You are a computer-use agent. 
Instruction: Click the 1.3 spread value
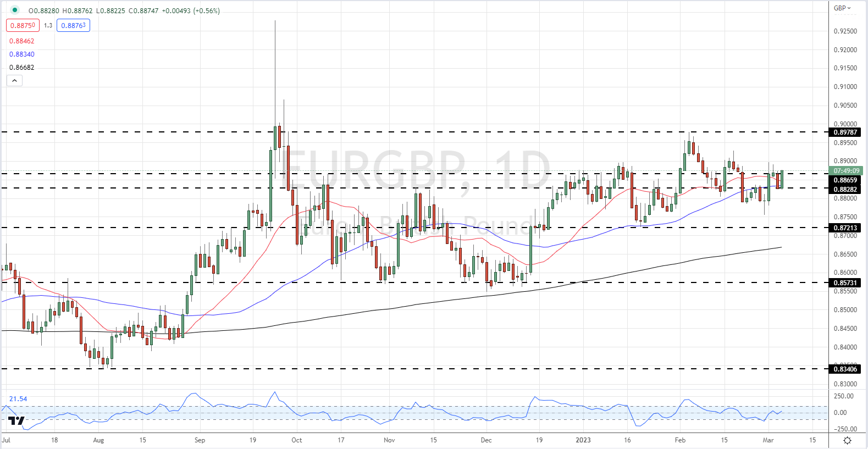pos(48,25)
